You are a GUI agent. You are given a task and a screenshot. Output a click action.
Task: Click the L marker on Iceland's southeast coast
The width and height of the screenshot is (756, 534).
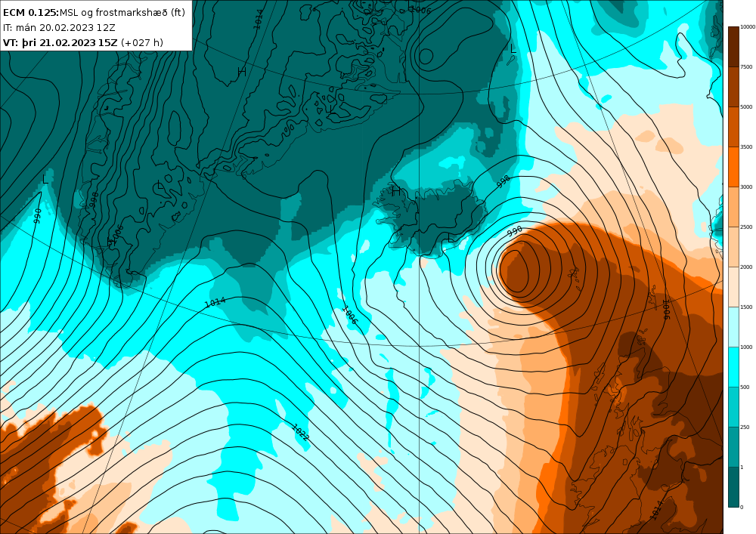tap(451, 238)
